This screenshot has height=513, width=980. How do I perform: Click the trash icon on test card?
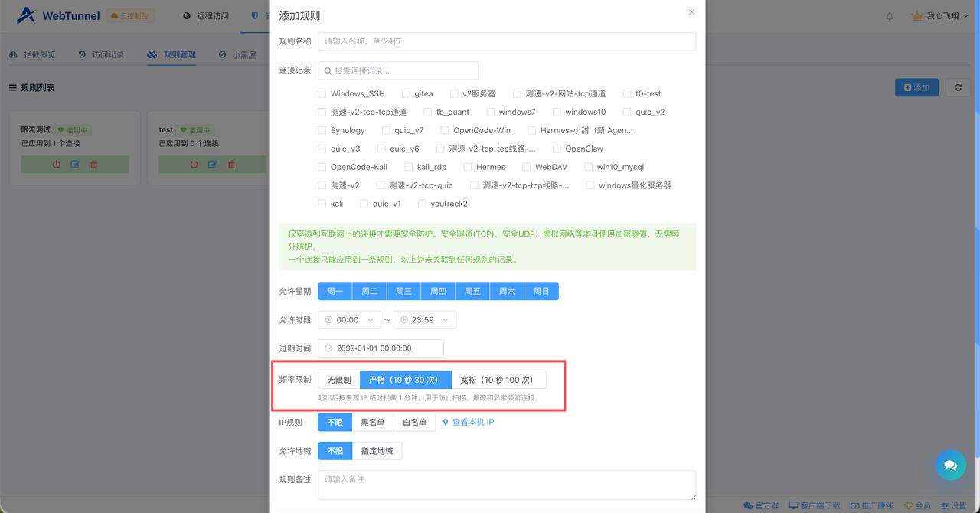tap(232, 165)
